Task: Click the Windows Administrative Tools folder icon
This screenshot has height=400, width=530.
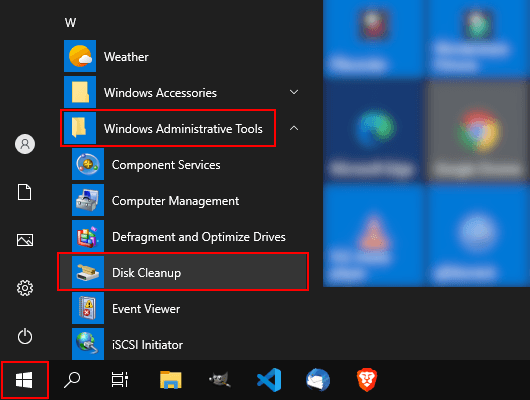Action: pos(80,128)
